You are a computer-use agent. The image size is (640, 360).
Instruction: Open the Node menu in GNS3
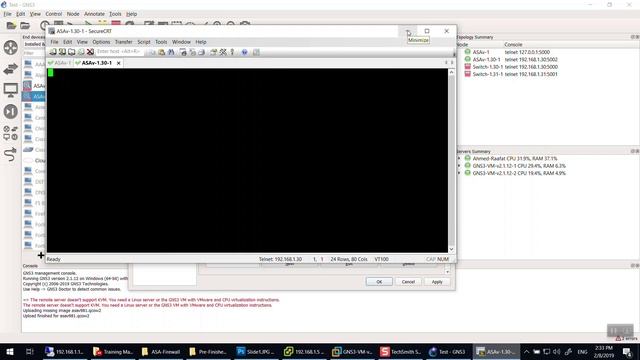tap(73, 14)
